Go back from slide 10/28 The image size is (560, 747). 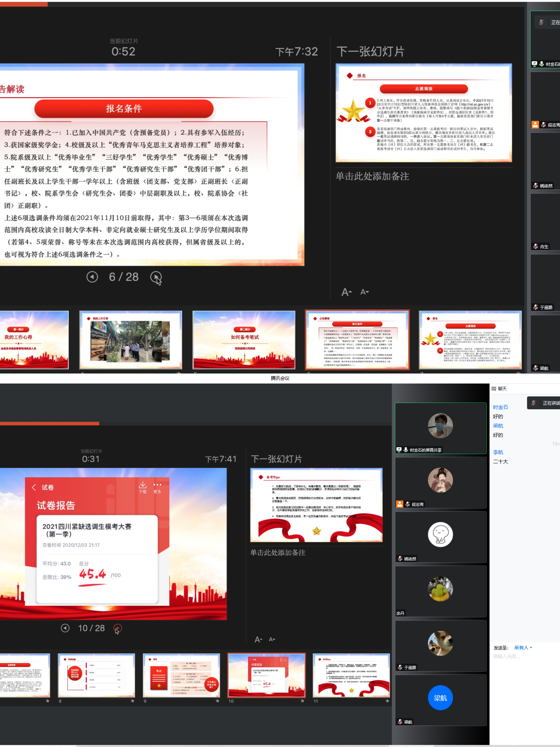[65, 628]
